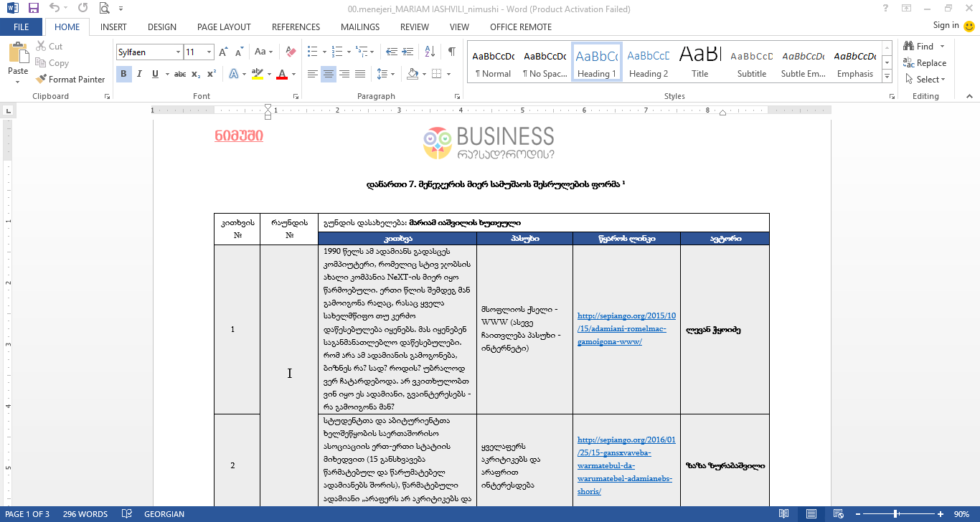Click the zoom slider in status bar
This screenshot has width=980, height=522.
coord(895,514)
